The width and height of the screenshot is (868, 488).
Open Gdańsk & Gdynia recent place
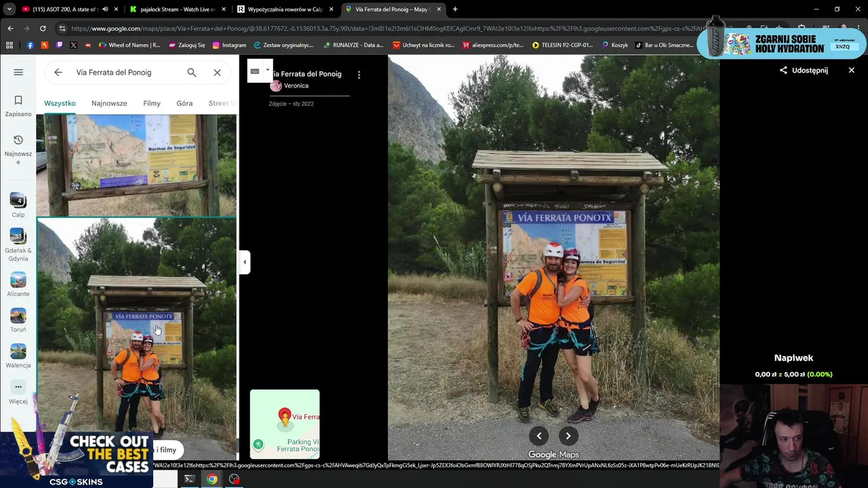pos(18,245)
